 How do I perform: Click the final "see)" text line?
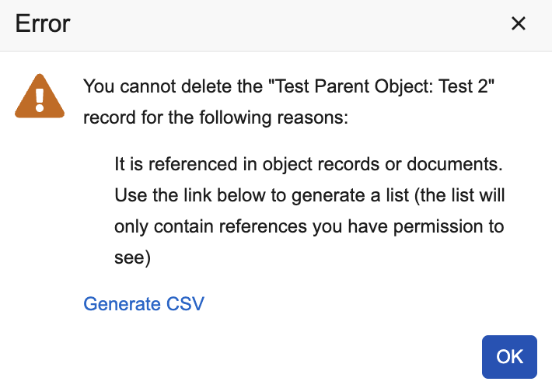pos(131,258)
